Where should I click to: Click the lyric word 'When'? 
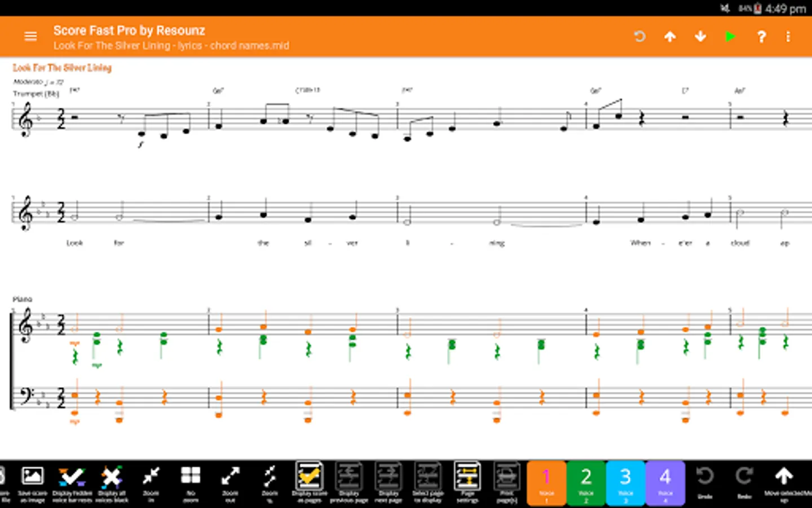640,243
